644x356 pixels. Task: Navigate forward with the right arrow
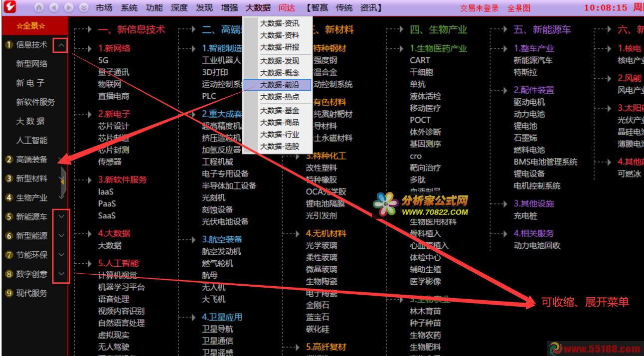point(69,8)
